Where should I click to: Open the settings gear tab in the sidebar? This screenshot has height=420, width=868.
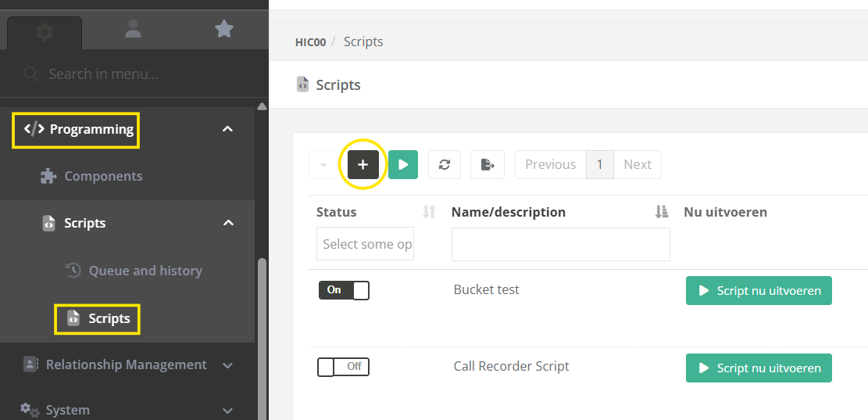(x=45, y=32)
